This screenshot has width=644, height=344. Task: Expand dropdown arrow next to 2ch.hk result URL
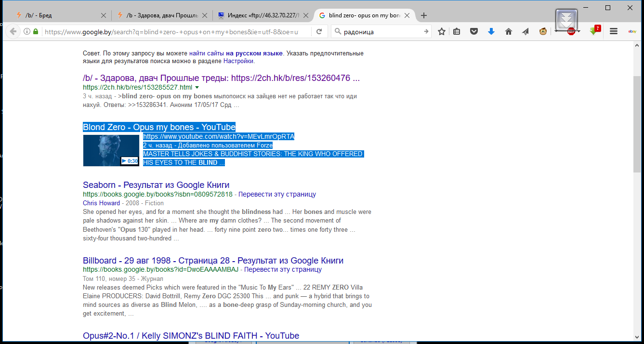[197, 88]
